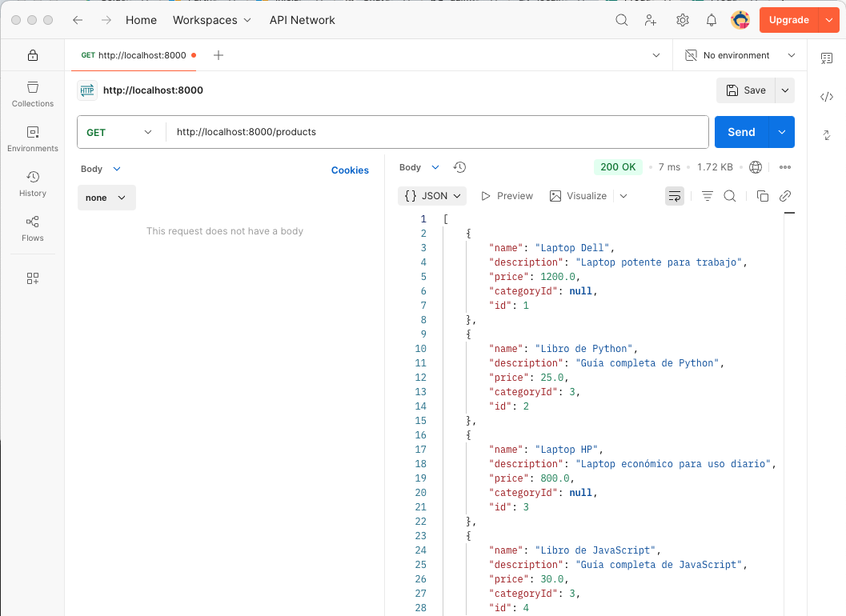This screenshot has width=846, height=616.
Task: Open the notifications bell
Action: (712, 20)
